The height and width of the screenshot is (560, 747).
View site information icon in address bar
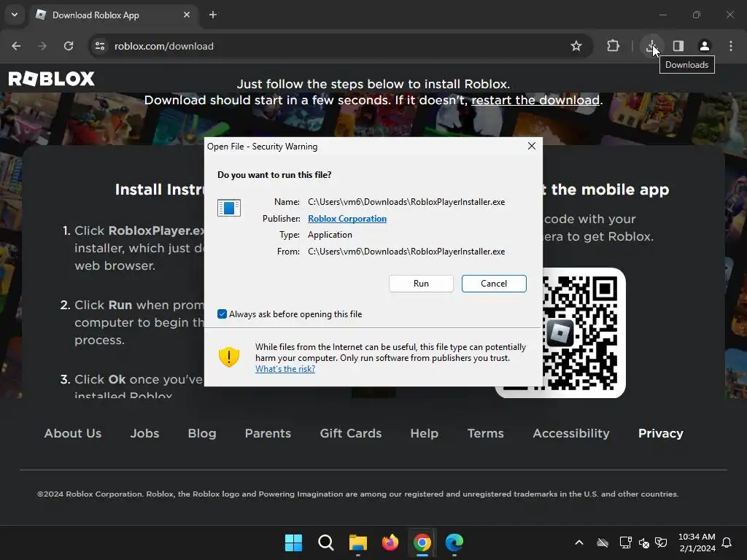pyautogui.click(x=100, y=46)
